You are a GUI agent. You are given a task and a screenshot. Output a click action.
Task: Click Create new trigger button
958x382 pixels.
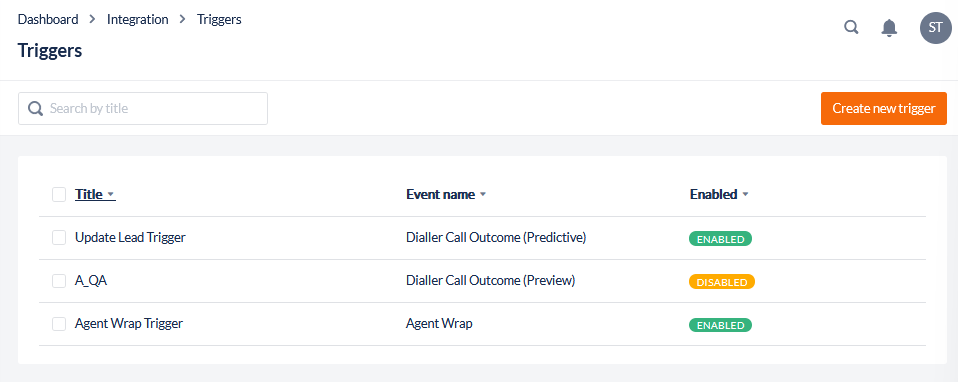(883, 108)
